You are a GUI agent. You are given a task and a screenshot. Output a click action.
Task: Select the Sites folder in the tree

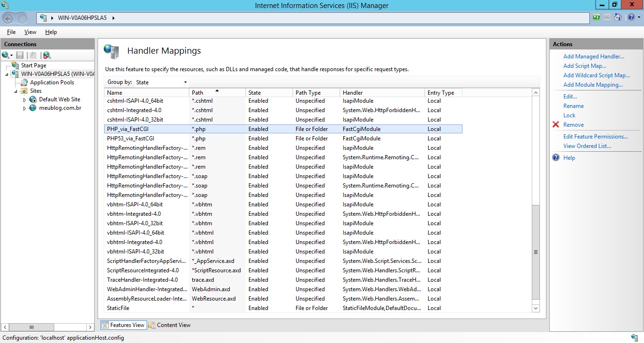(35, 91)
